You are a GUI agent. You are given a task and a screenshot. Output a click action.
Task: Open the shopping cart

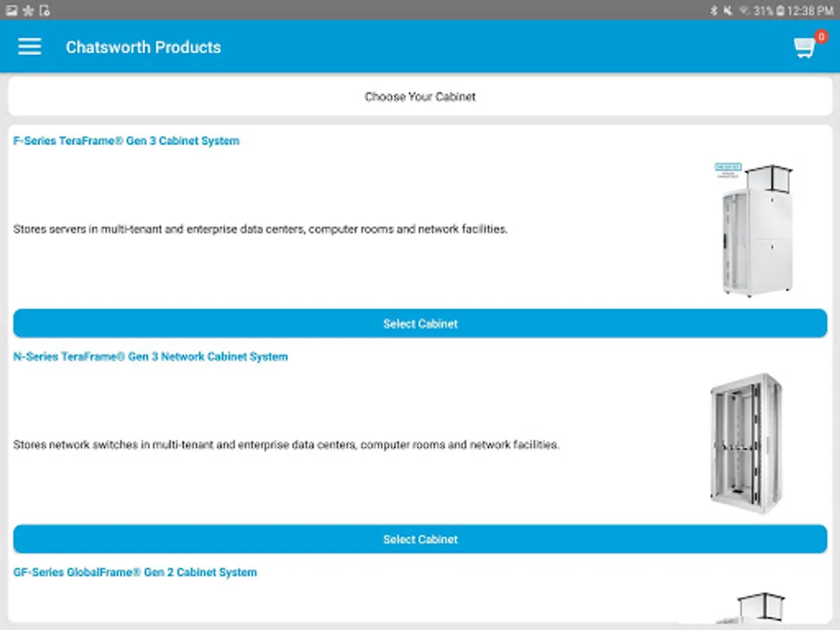click(x=804, y=48)
